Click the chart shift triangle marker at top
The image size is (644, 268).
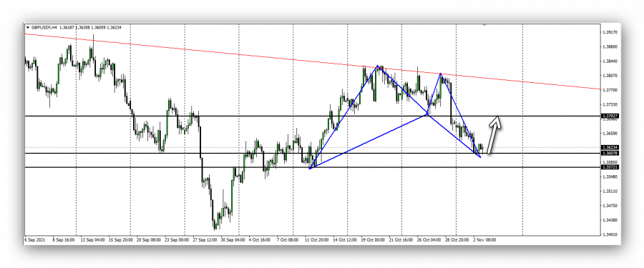[x=484, y=25]
